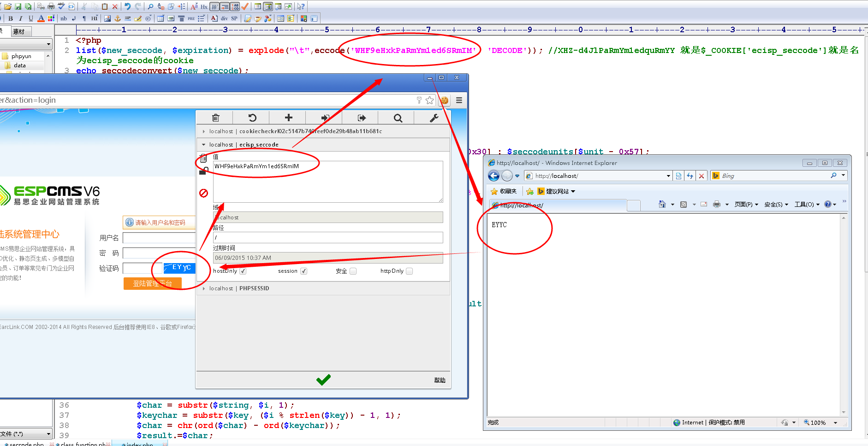Open IE address bar dropdown arrow
This screenshot has height=446, width=868.
click(x=668, y=176)
